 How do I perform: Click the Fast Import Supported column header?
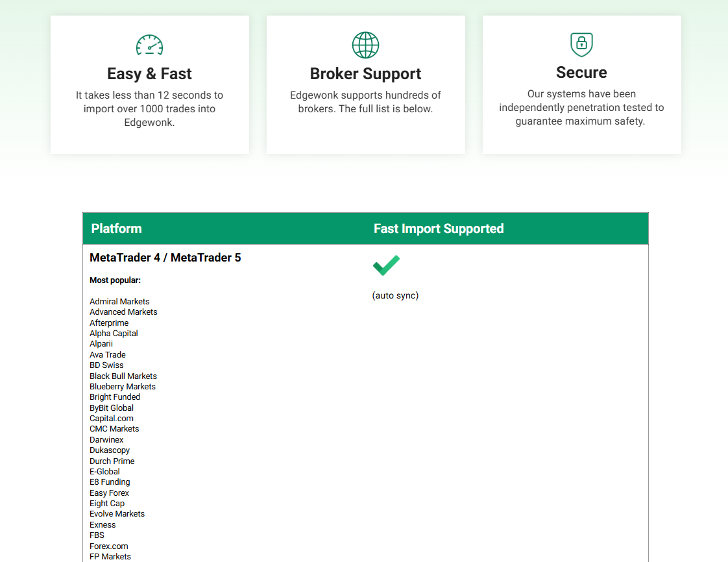pyautogui.click(x=439, y=228)
